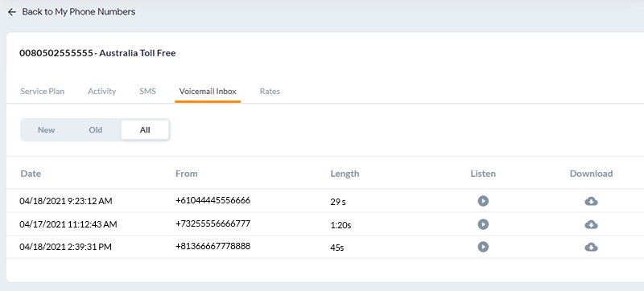Play the voicemail from +61044445556666
Viewport: 644px width, 291px height.
tap(483, 201)
